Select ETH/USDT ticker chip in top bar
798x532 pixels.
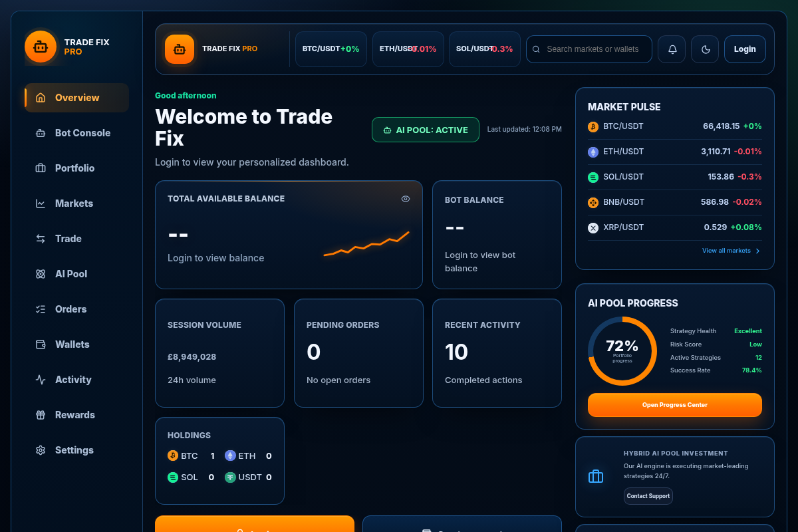click(x=408, y=49)
